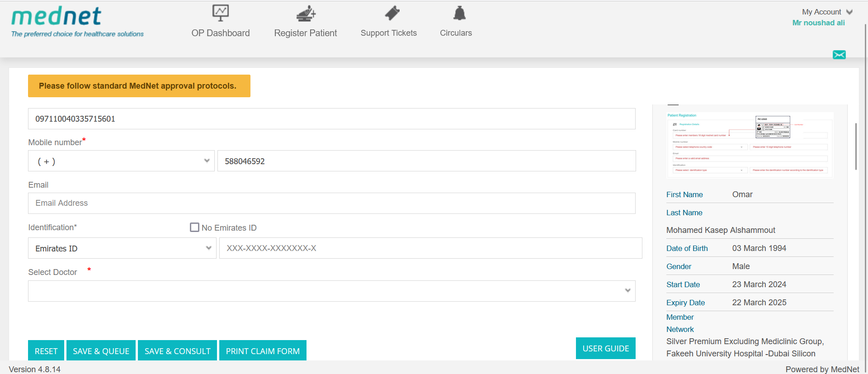The height and width of the screenshot is (374, 868).
Task: Click the Expiry Date label
Action: click(685, 303)
